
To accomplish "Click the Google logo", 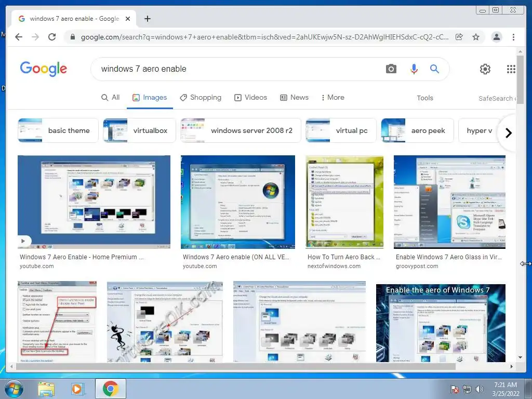I will pyautogui.click(x=44, y=69).
